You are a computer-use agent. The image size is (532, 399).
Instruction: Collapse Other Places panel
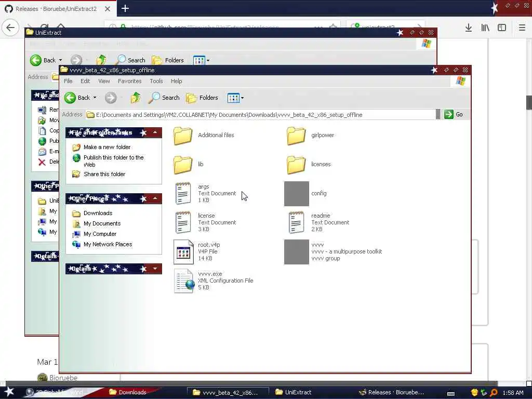(155, 198)
